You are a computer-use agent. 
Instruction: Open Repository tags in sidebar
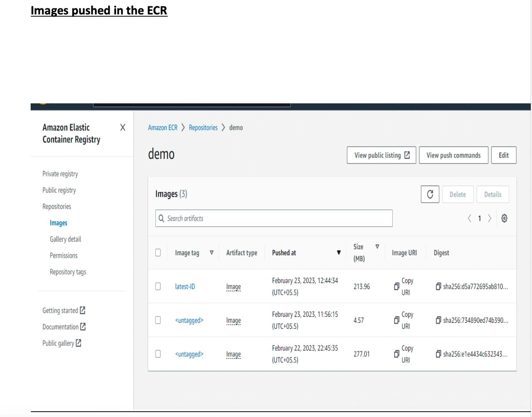point(68,272)
